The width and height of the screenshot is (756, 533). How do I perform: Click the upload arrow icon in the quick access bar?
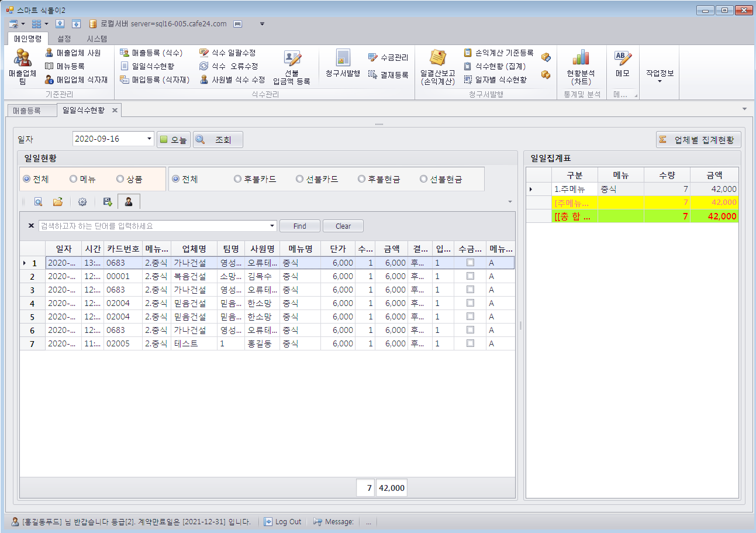tap(60, 24)
